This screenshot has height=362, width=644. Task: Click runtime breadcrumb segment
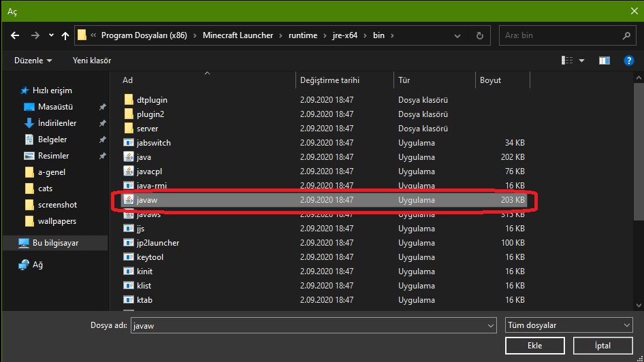[303, 35]
